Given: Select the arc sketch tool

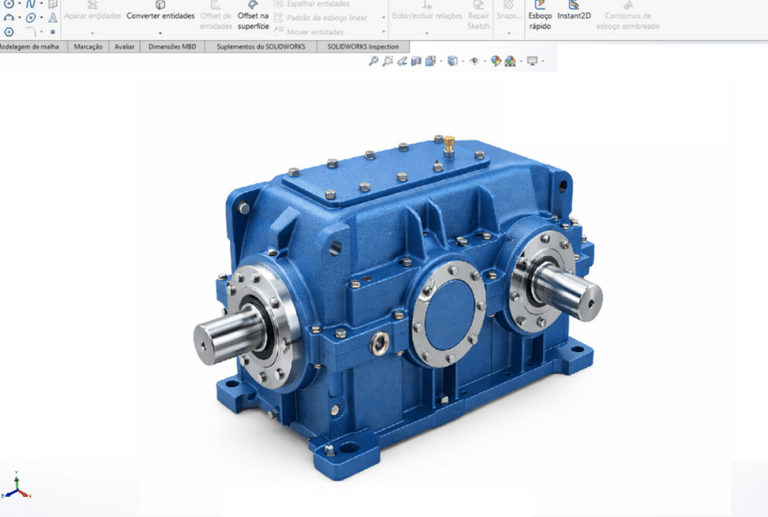Looking at the screenshot, I should (x=9, y=18).
